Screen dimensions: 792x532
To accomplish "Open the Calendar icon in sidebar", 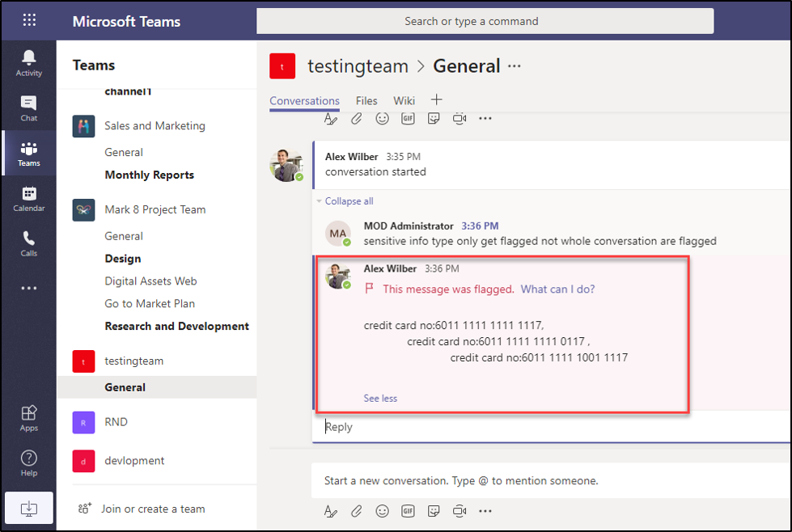I will click(x=29, y=198).
